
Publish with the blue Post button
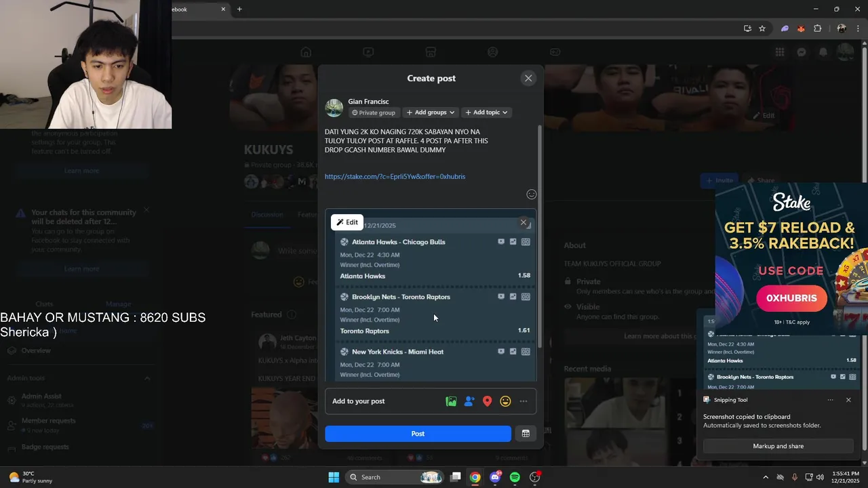pyautogui.click(x=418, y=434)
